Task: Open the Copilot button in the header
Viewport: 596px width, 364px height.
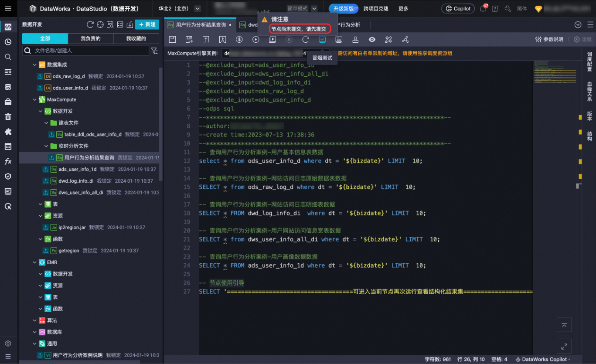Action: 458,8
